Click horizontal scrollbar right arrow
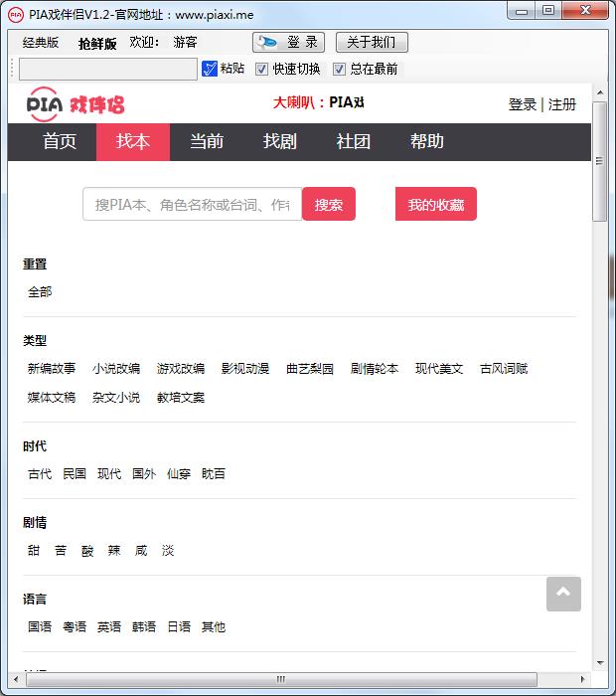The width and height of the screenshot is (616, 696). 582,679
